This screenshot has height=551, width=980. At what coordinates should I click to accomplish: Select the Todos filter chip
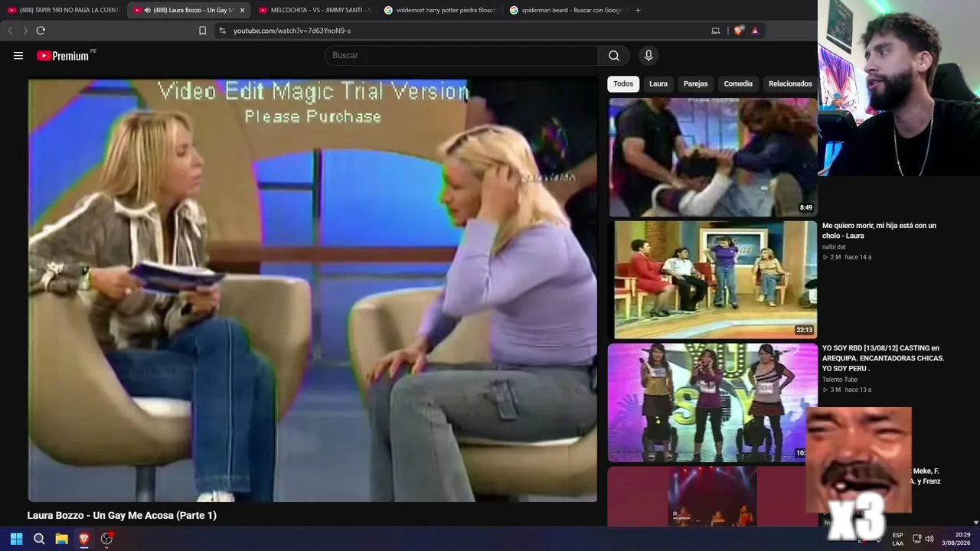point(623,83)
